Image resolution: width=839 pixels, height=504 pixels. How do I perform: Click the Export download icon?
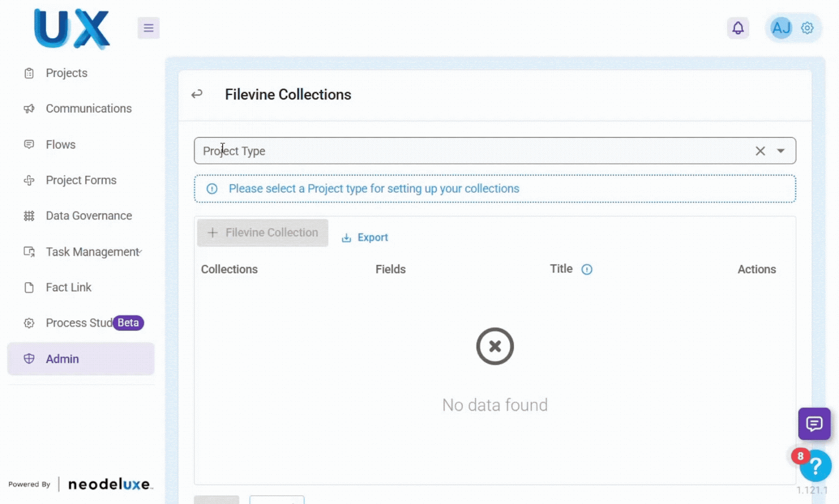[x=346, y=238]
